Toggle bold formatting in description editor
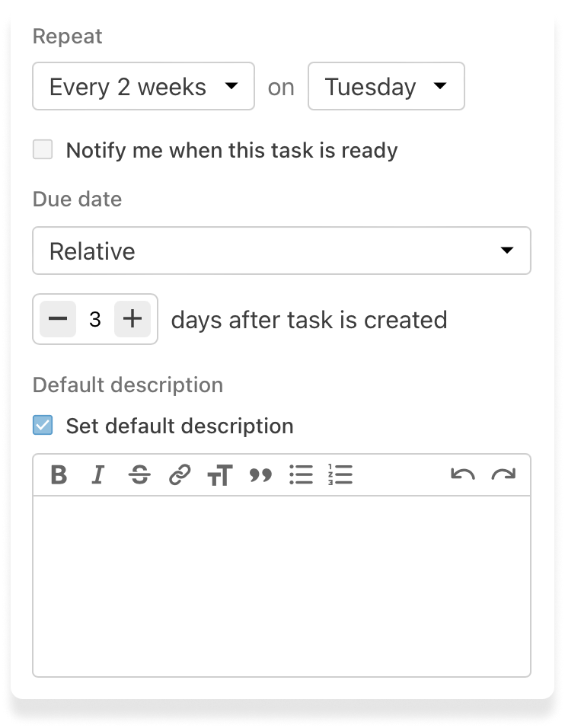565x728 pixels. 59,475
